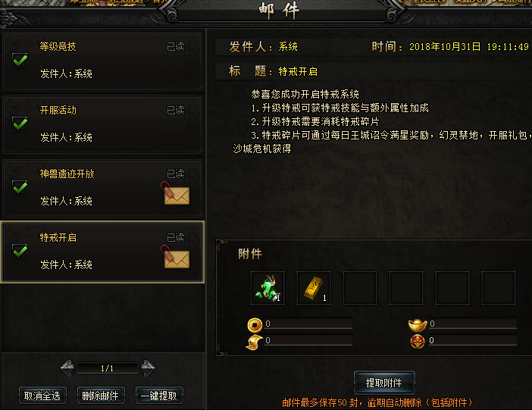Click the gold ingot currency icon
The height and width of the screenshot is (410, 532).
(418, 325)
